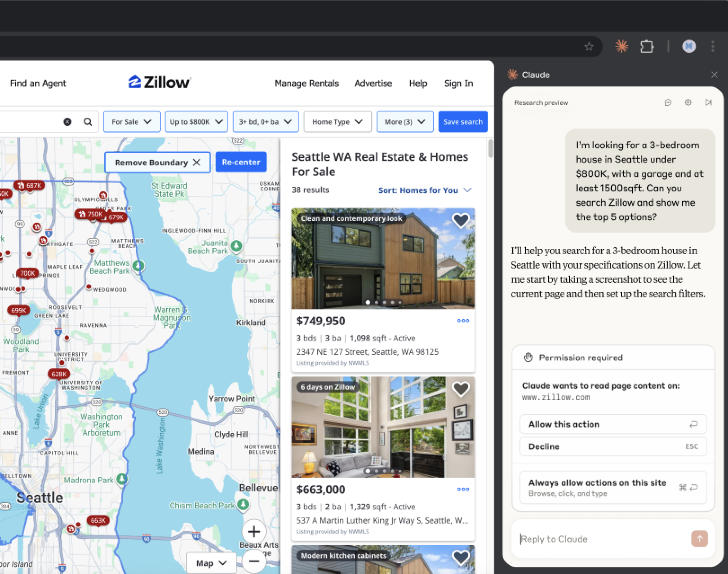Expand the More (3) filters dropdown
Screen dimensions: 728x574
click(404, 121)
